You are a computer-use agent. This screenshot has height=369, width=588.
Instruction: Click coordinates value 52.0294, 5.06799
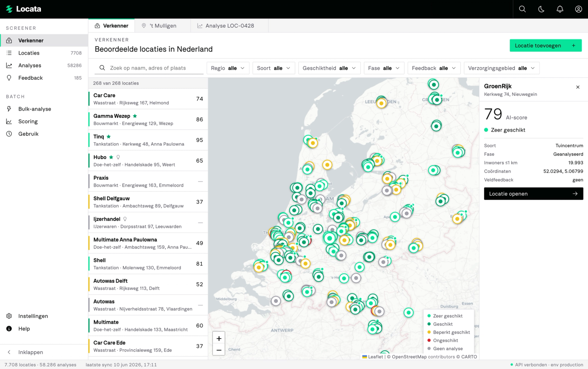click(x=563, y=171)
